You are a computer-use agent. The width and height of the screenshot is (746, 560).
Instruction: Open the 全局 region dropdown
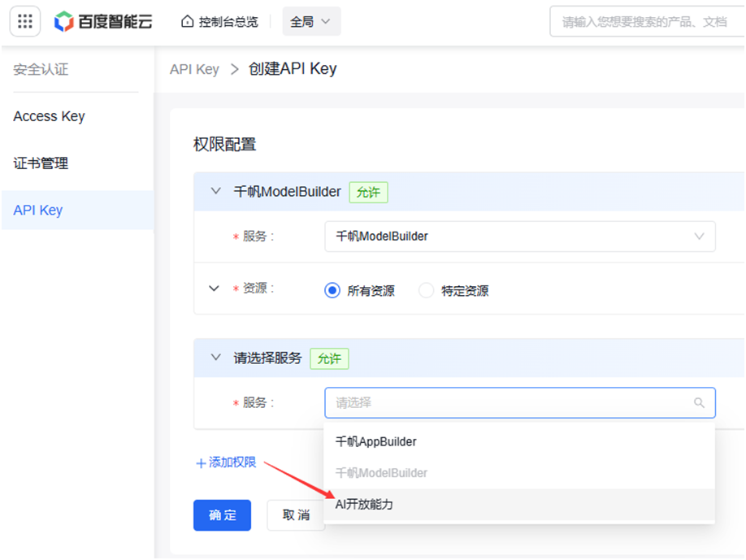pos(311,21)
